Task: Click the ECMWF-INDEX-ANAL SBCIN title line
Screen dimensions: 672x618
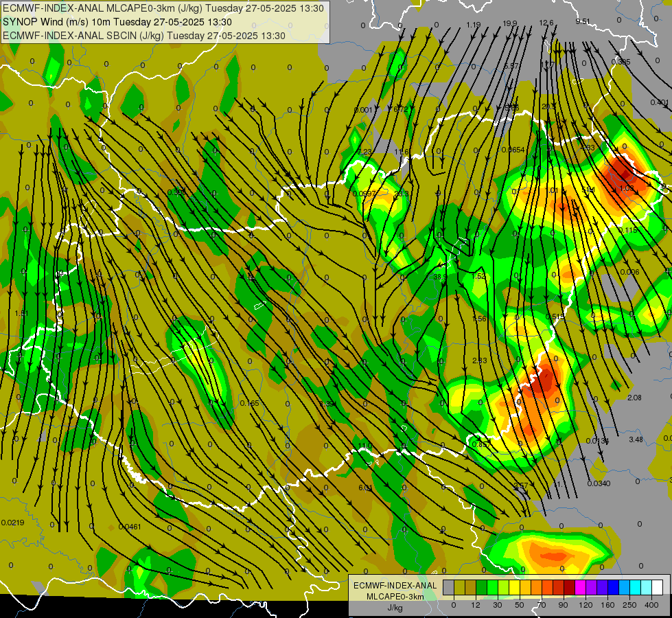Action: point(144,36)
